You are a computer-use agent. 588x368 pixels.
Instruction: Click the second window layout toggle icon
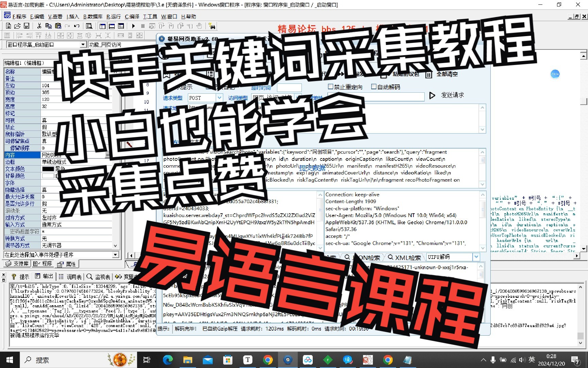point(112,26)
